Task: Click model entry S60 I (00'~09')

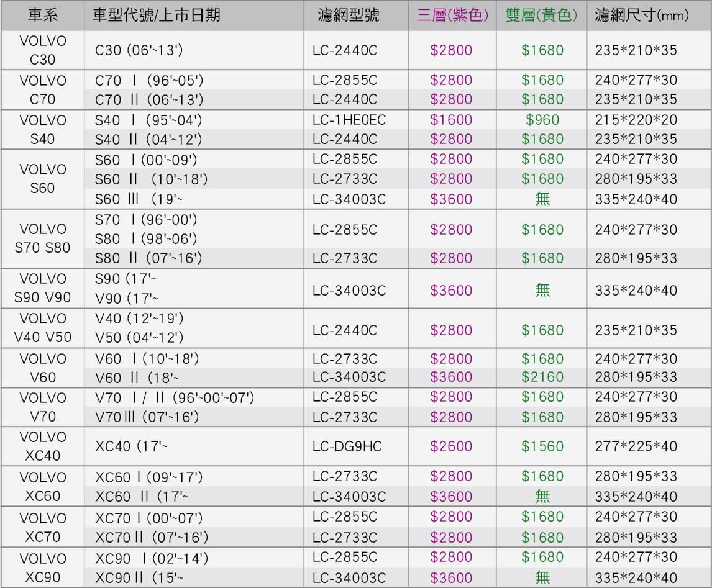Action: [146, 160]
